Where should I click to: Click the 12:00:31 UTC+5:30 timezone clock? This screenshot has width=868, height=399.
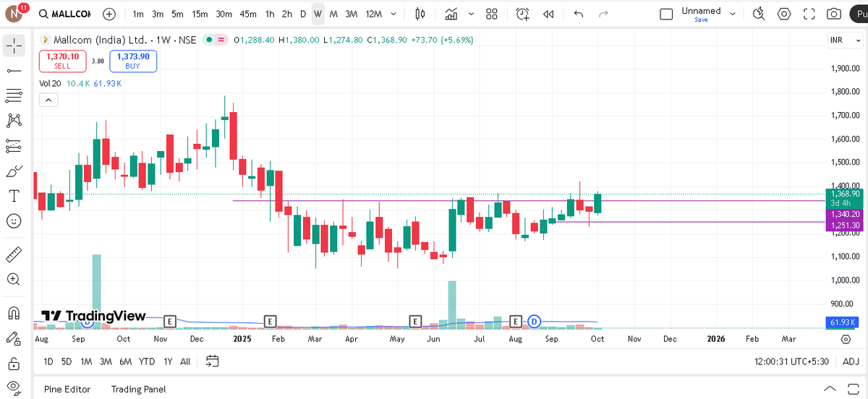tap(792, 361)
